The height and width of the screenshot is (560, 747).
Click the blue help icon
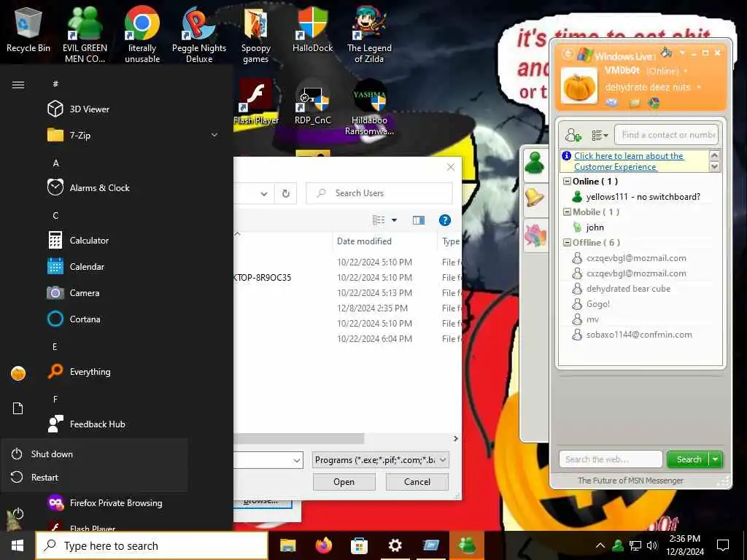click(x=444, y=220)
